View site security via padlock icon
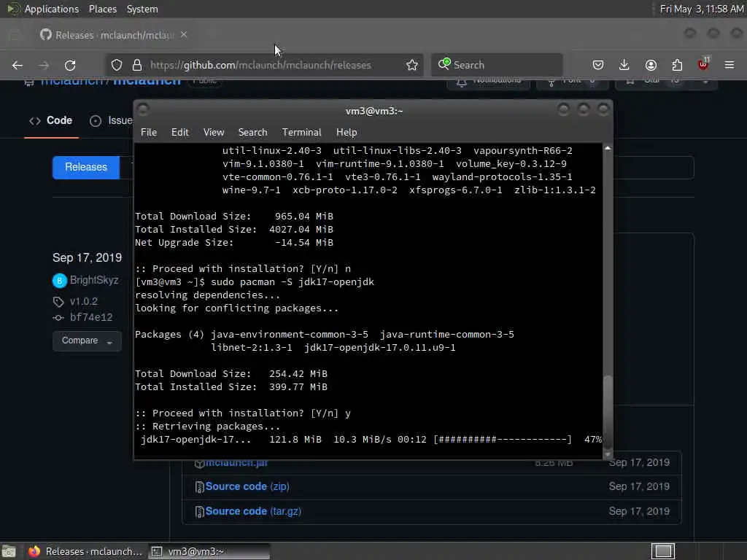This screenshot has width=747, height=560. pos(137,65)
